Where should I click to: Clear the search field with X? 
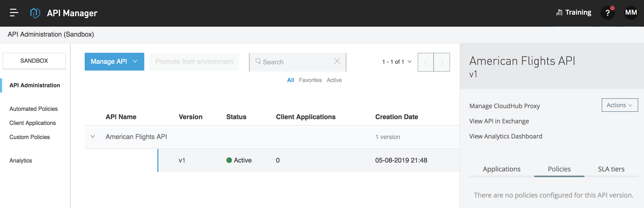click(337, 61)
